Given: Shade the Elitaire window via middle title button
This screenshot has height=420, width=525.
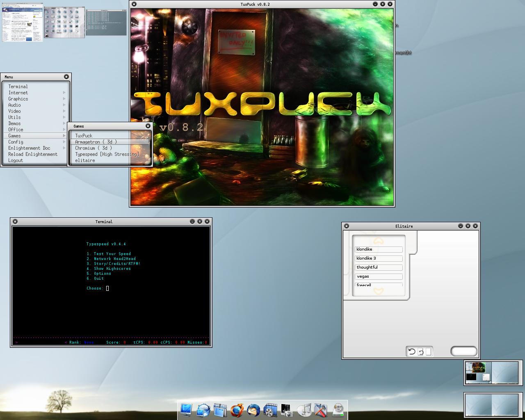Looking at the screenshot, I should click(x=468, y=226).
